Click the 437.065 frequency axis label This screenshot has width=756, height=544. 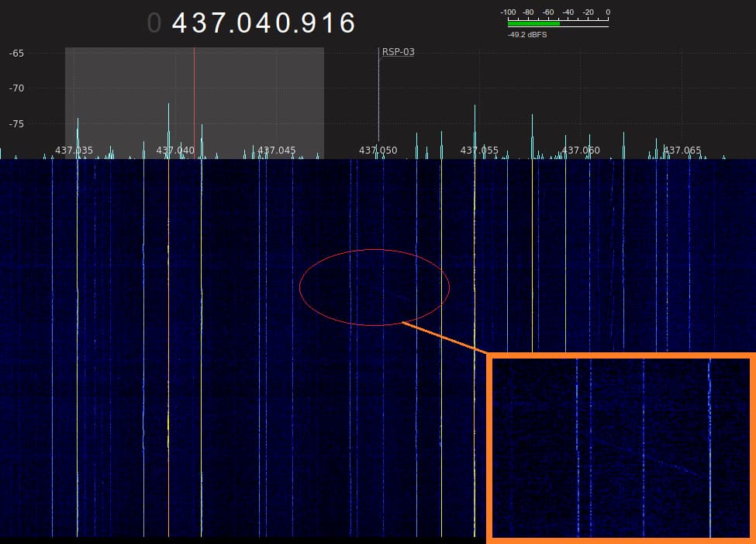(682, 151)
